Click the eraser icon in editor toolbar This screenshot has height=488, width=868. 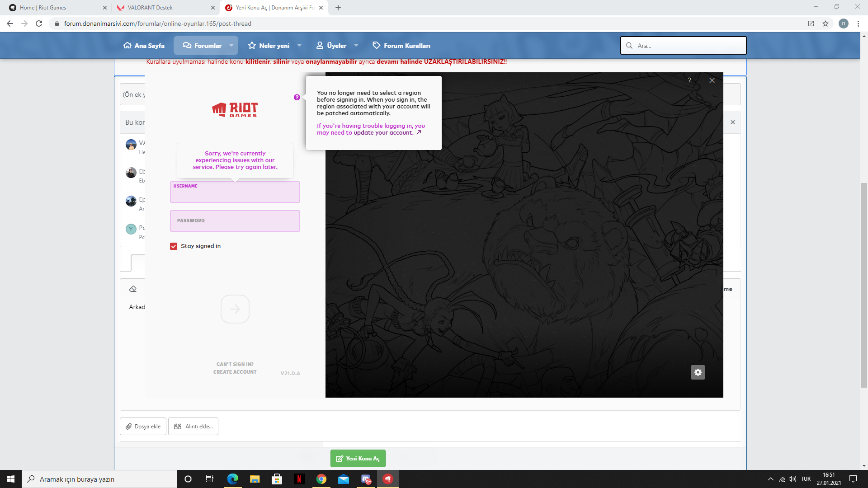[x=133, y=289]
